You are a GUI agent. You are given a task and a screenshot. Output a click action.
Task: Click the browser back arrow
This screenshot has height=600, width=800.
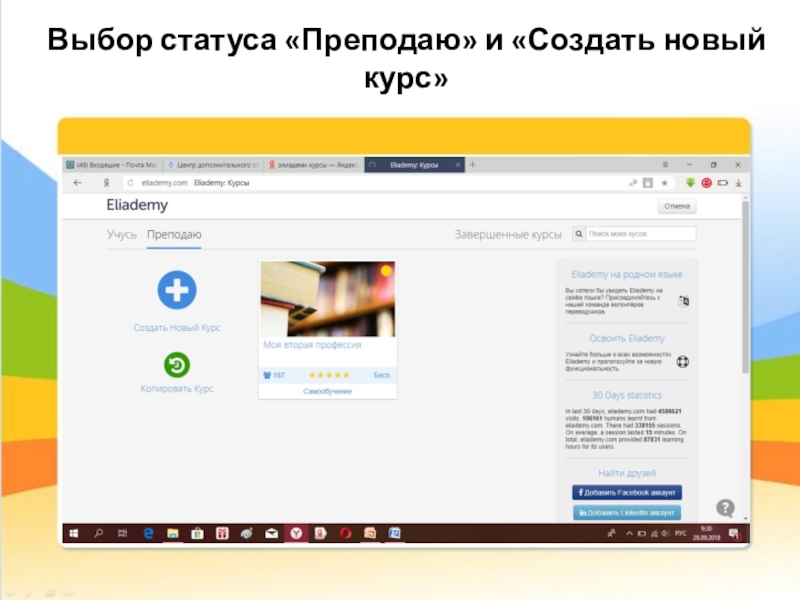[x=78, y=183]
